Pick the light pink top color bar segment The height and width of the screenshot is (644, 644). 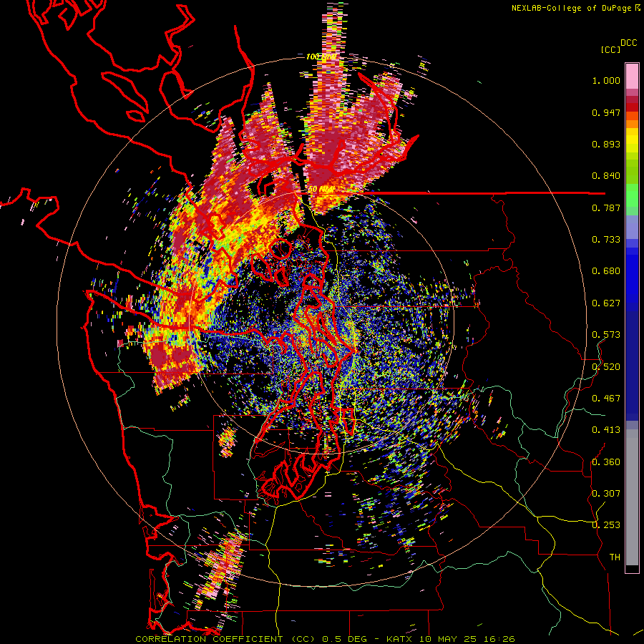[632, 77]
